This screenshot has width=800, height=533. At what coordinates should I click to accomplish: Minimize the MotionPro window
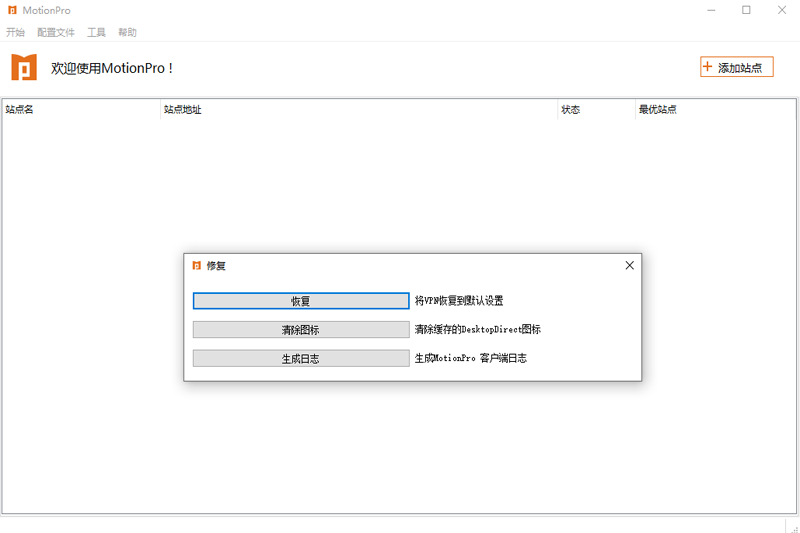(x=711, y=10)
